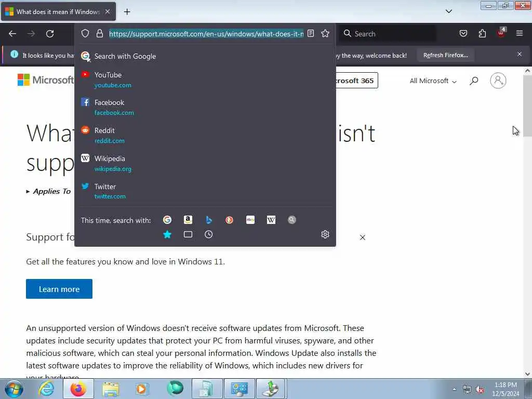Click the muted volume tray icon
Screen dimensions: 532x399
480,390
